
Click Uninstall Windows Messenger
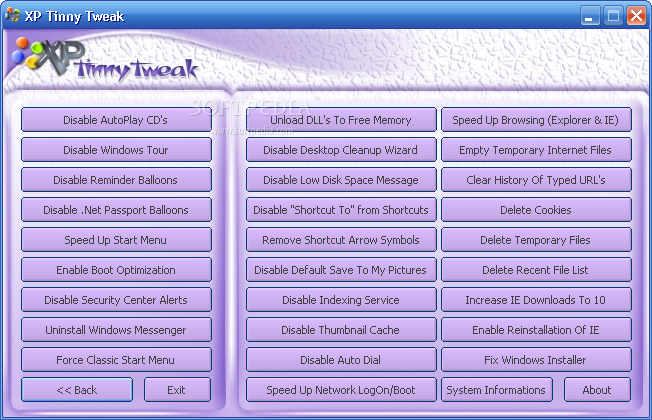pyautogui.click(x=116, y=329)
